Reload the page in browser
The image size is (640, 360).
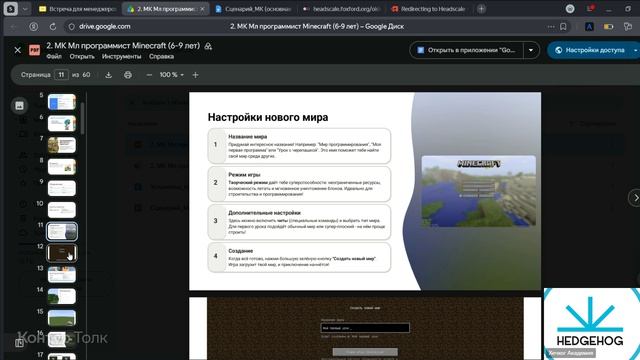tap(53, 27)
